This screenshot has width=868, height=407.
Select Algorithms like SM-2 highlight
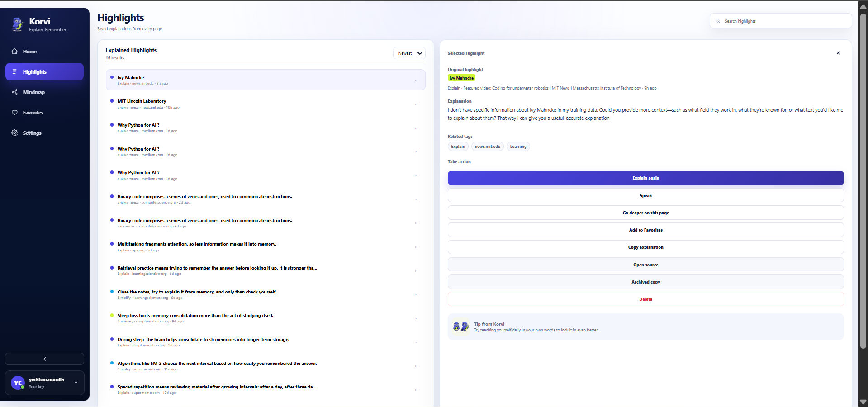266,366
